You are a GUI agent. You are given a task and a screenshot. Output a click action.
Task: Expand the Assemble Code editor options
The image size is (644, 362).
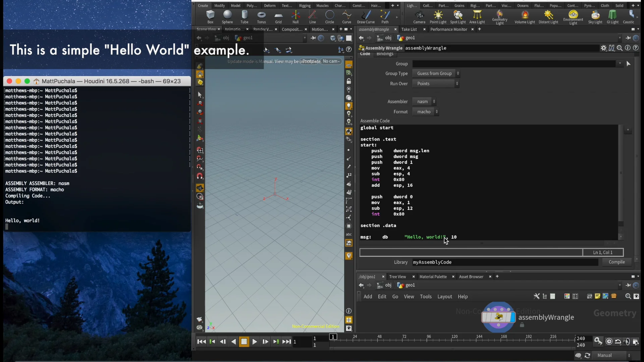(x=628, y=130)
